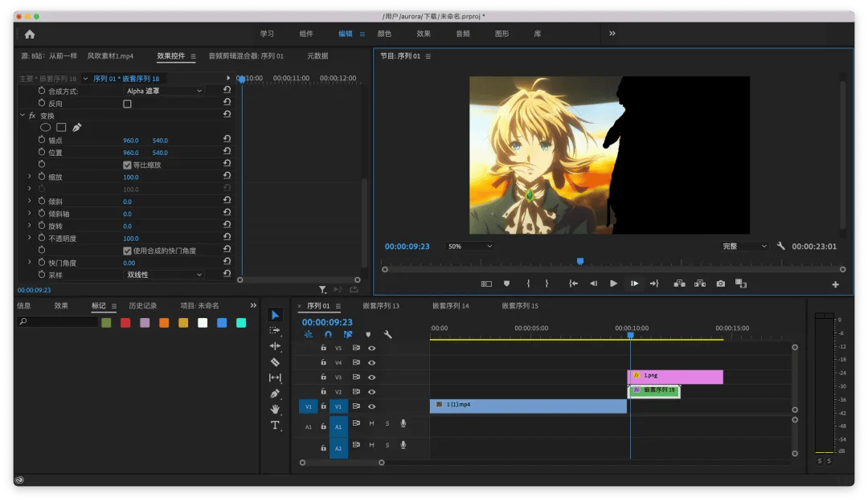Hide track V5 with eye icon
Screen dimensions: 868x502
point(372,348)
